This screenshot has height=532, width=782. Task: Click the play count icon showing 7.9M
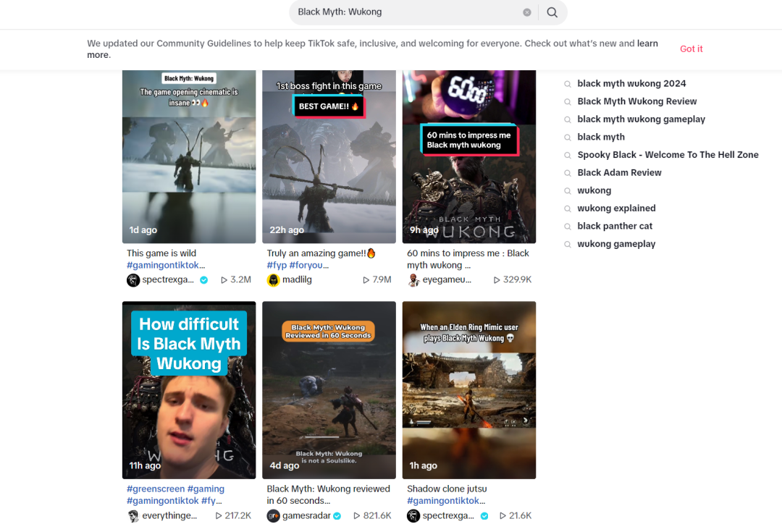coord(366,280)
